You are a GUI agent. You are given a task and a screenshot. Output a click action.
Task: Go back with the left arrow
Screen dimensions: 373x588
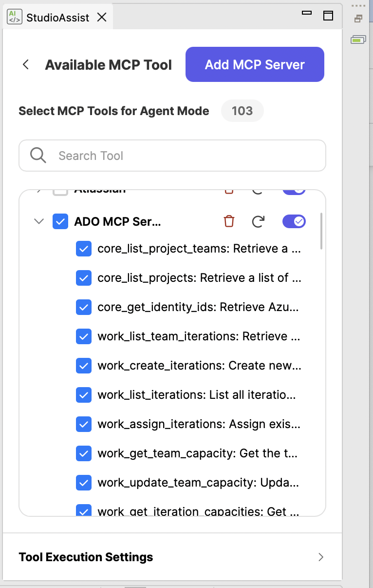point(25,64)
